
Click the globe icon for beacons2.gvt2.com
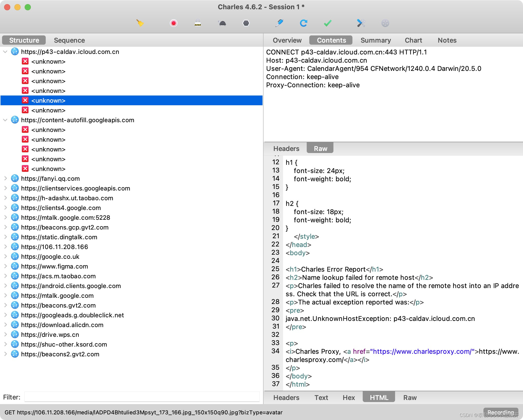point(15,354)
